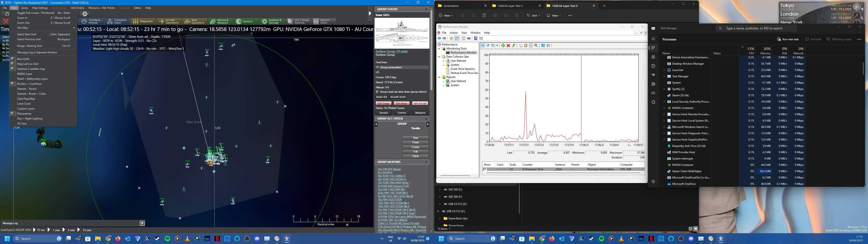Open the Unit Orders menu
Image resolution: width=868 pixels, height=244 pixels.
coord(78,8)
